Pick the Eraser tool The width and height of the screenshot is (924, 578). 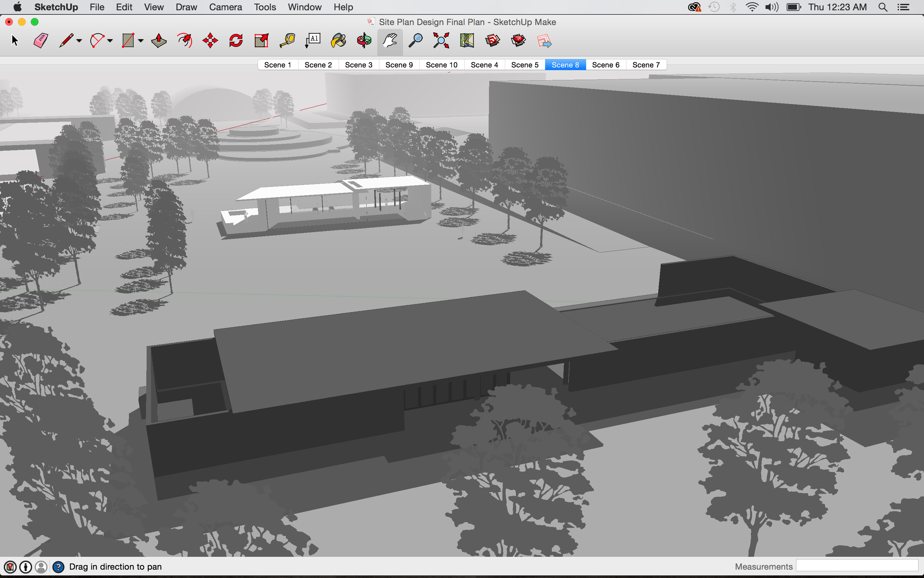point(41,40)
